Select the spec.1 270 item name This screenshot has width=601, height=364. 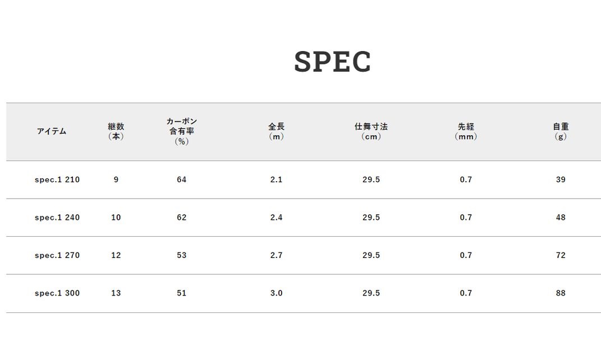57,255
